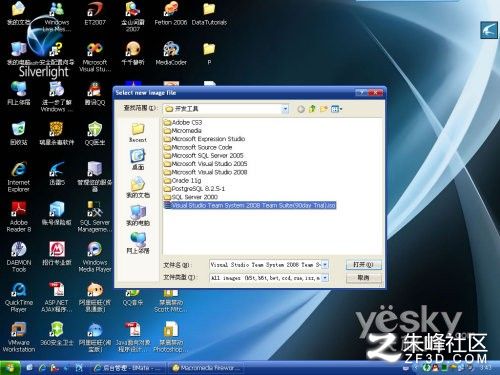
Task: Open VMware Workstation desktop icon
Action: click(19, 337)
